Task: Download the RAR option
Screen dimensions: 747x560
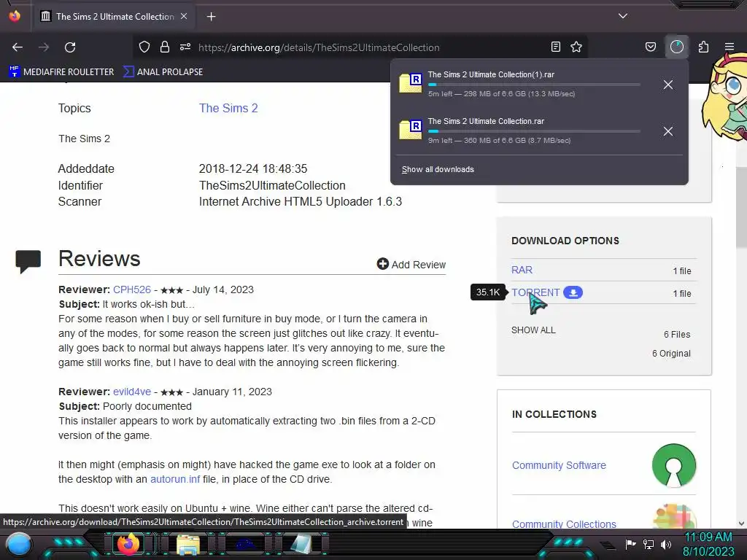Action: pos(522,270)
